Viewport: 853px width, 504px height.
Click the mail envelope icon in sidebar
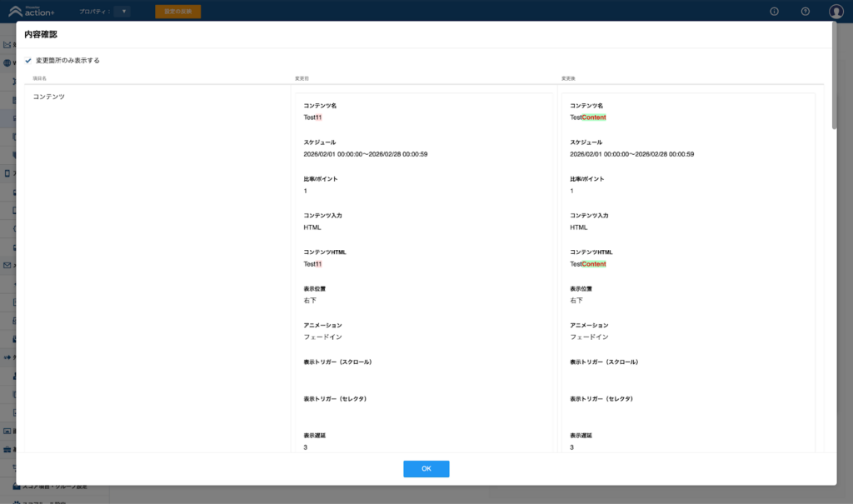point(7,265)
